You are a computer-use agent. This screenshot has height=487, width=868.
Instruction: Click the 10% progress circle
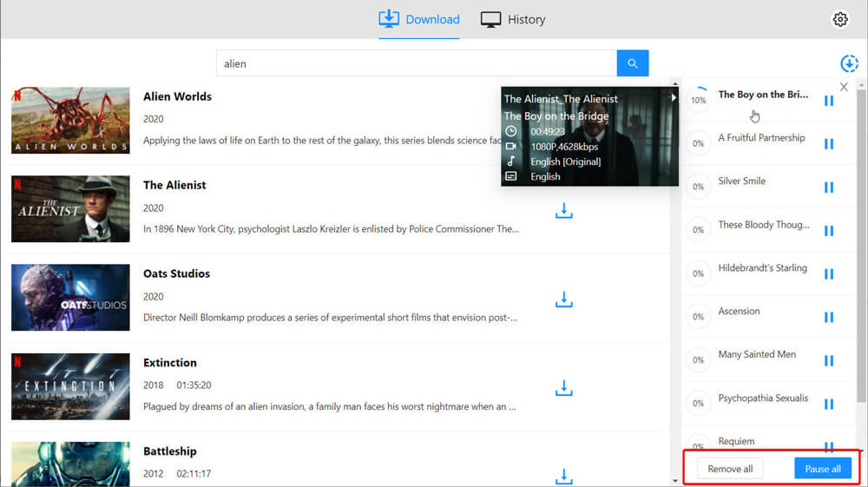click(698, 100)
